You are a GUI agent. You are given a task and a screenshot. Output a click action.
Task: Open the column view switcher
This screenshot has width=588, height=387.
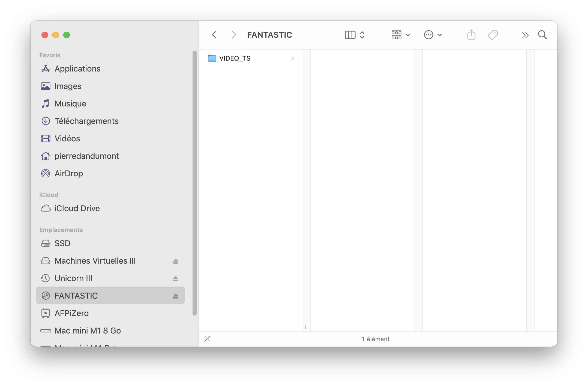click(x=355, y=35)
